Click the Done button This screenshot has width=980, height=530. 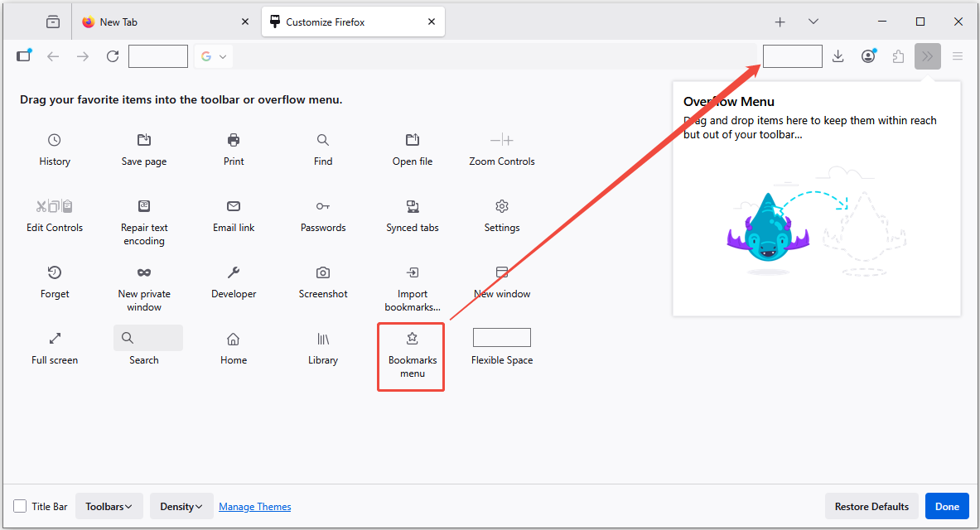[x=946, y=506]
